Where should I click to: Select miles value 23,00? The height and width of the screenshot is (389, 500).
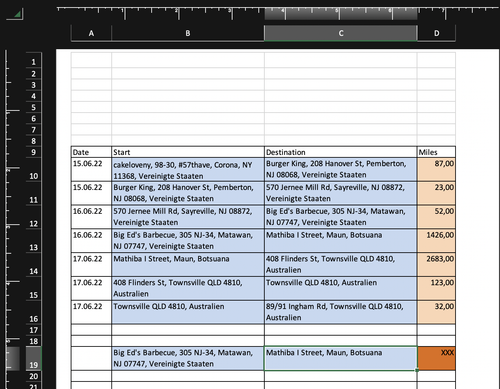click(436, 193)
